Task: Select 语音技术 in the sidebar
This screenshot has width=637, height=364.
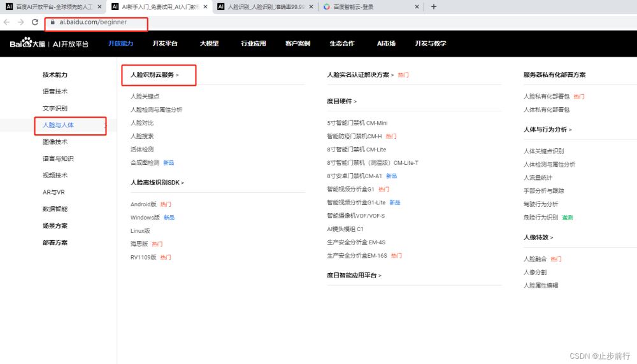Action: point(55,92)
